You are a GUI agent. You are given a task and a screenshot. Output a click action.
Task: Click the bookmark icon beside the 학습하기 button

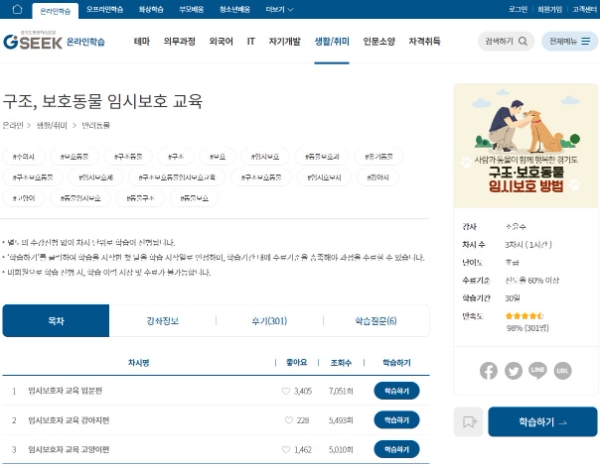click(468, 422)
